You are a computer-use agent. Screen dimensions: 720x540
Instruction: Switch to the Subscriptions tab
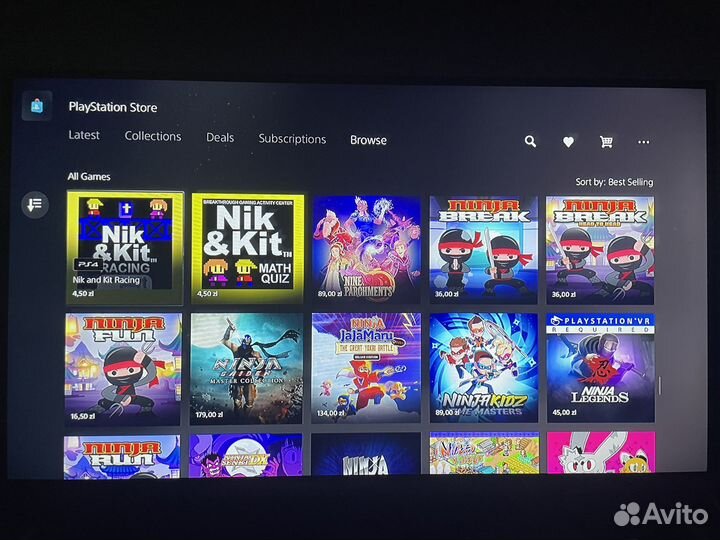tap(292, 139)
